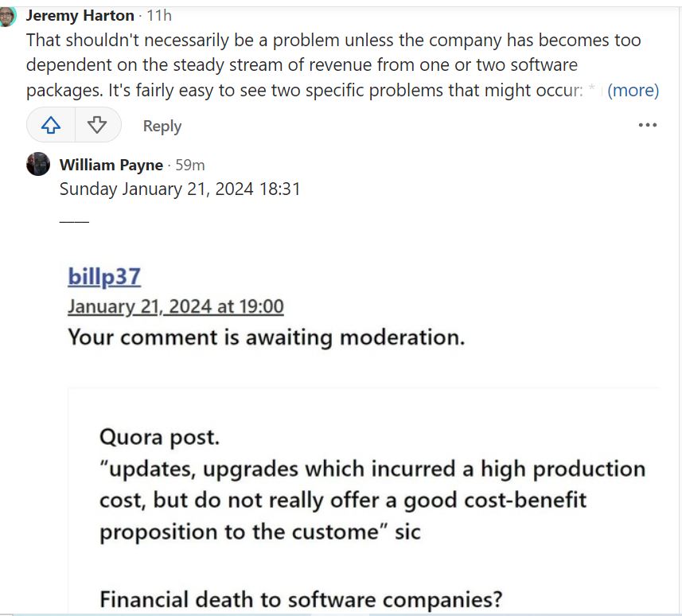Reply to Jeremy Harton's comment

click(x=162, y=127)
